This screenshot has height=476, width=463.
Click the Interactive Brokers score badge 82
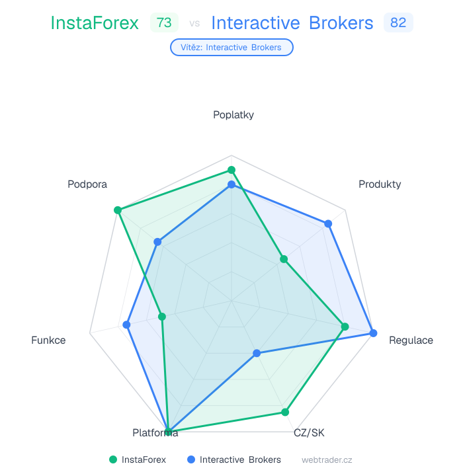click(398, 22)
